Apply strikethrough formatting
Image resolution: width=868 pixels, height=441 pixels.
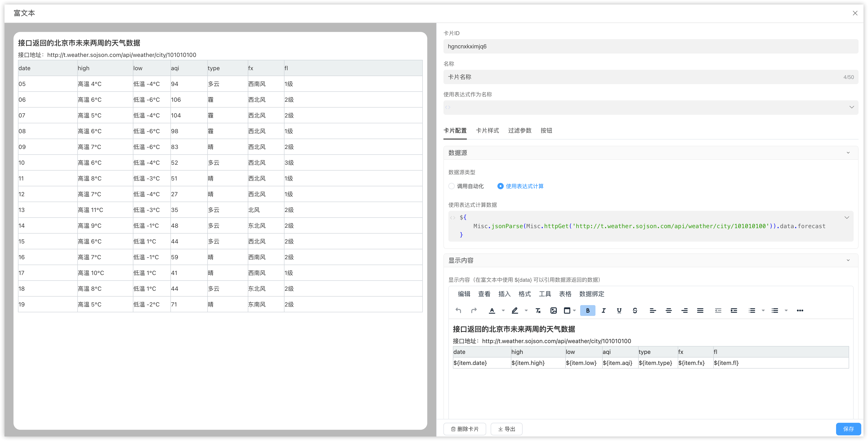(x=635, y=310)
